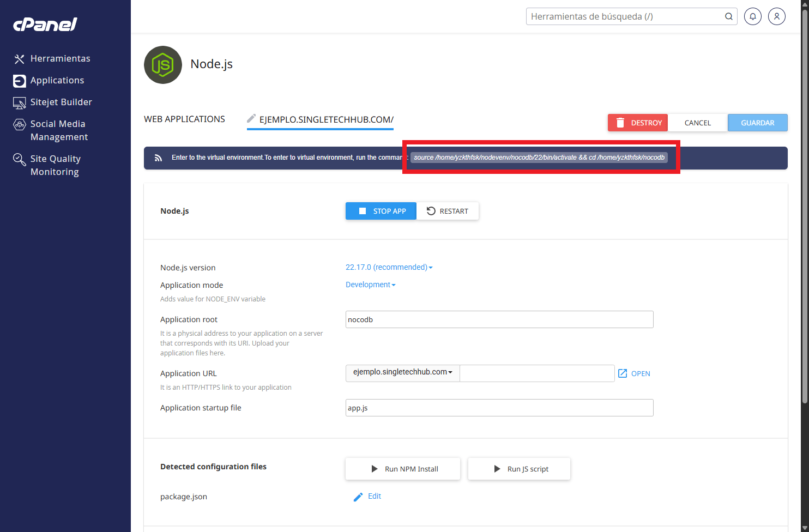Stop the app with STOP APP
This screenshot has width=809, height=532.
pos(381,211)
